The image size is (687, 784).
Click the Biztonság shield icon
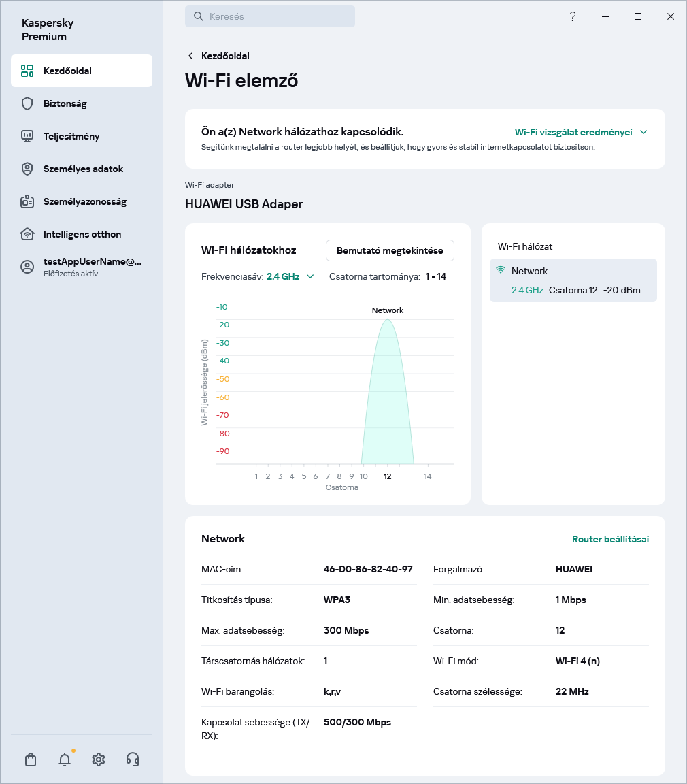pos(27,103)
